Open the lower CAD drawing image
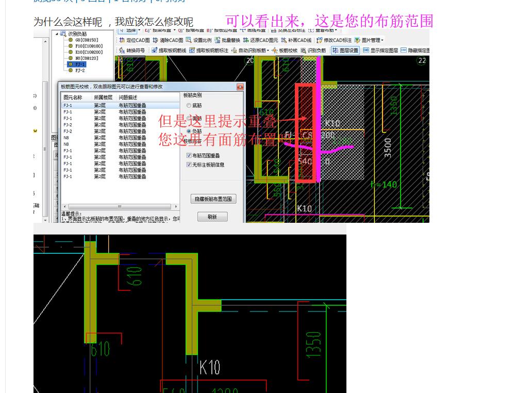532x393 pixels. (x=190, y=314)
